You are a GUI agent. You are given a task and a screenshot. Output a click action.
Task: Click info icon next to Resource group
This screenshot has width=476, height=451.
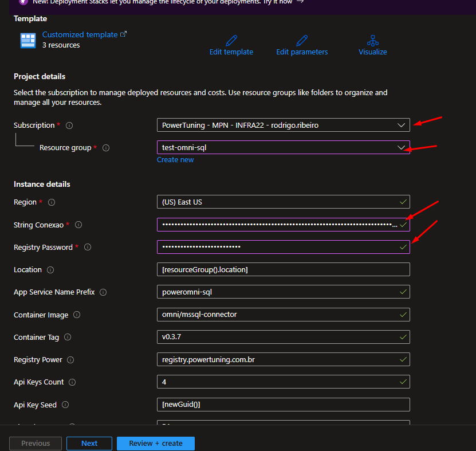[106, 148]
